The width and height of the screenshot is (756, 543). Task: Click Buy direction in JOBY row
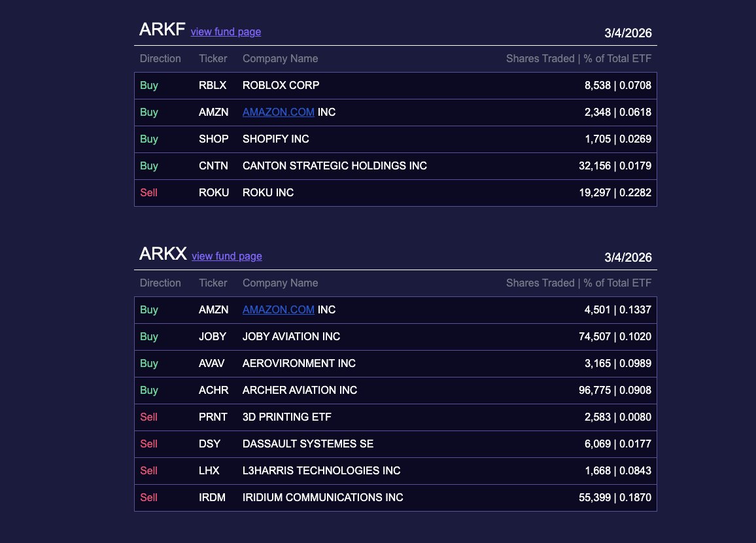149,337
